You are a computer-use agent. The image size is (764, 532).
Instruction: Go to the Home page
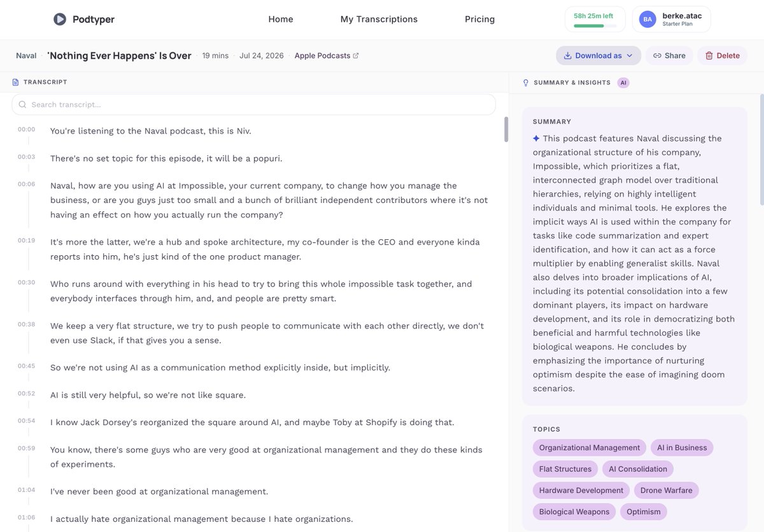pos(281,19)
